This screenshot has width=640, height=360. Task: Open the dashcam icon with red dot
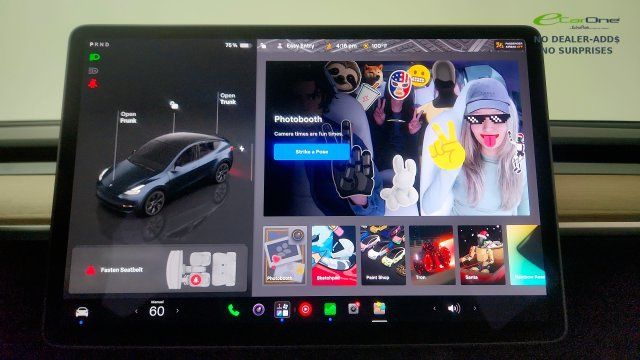pos(354,308)
